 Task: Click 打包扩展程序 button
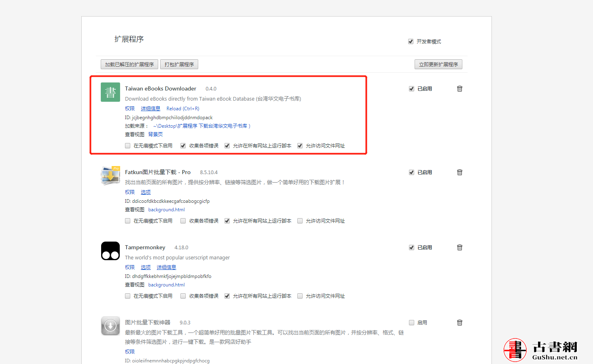pos(179,64)
